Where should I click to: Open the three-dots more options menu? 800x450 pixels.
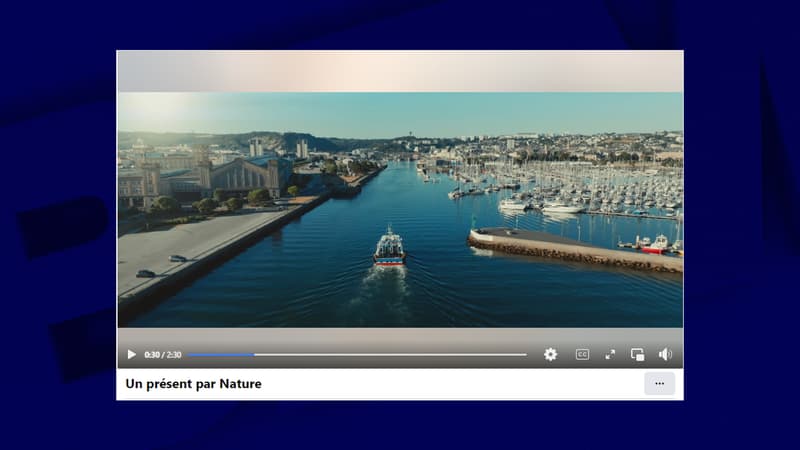[659, 384]
